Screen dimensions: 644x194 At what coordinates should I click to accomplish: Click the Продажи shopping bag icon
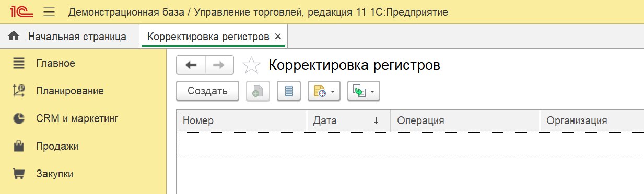[19, 146]
